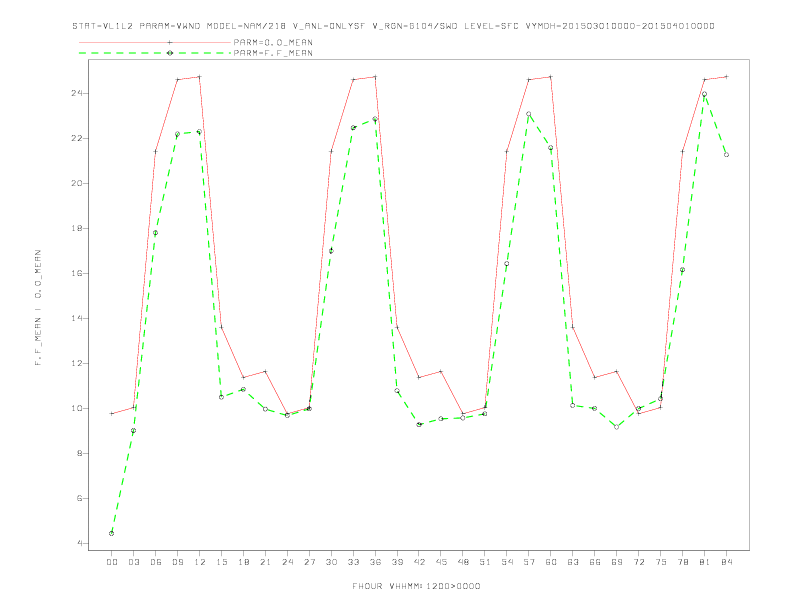Click x-axis tick label 66
Image resolution: width=792 pixels, height=612 pixels.
tap(595, 562)
